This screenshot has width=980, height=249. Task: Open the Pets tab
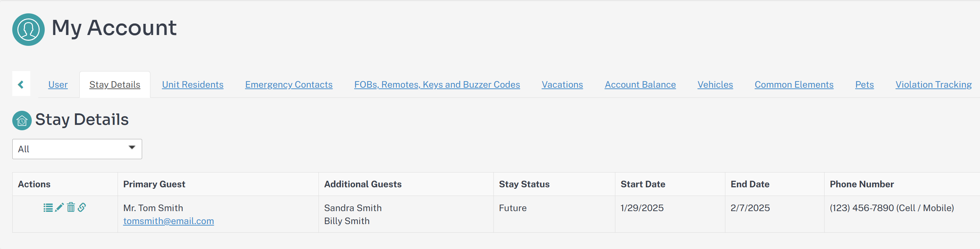click(864, 84)
